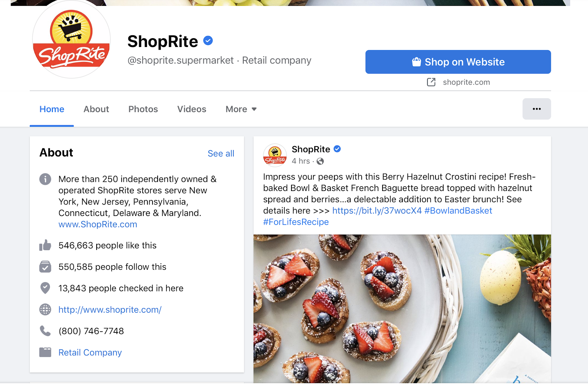Viewport: 588px width, 385px height.
Task: Click the thumbs-up likes icon
Action: [45, 245]
